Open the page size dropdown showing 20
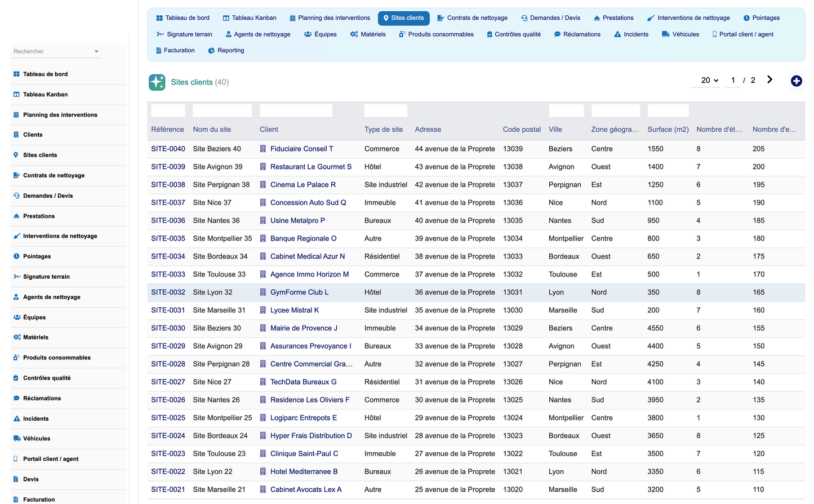The height and width of the screenshot is (504, 814). coord(709,81)
